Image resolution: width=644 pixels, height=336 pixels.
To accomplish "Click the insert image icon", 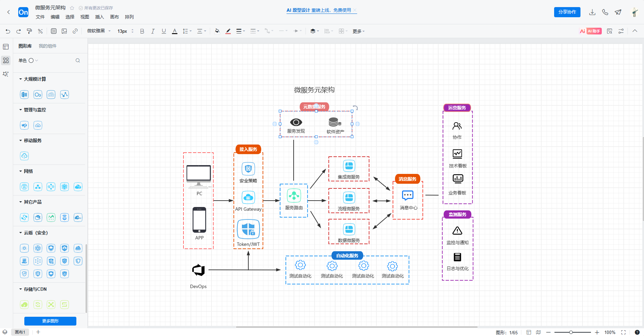I will pyautogui.click(x=64, y=31).
